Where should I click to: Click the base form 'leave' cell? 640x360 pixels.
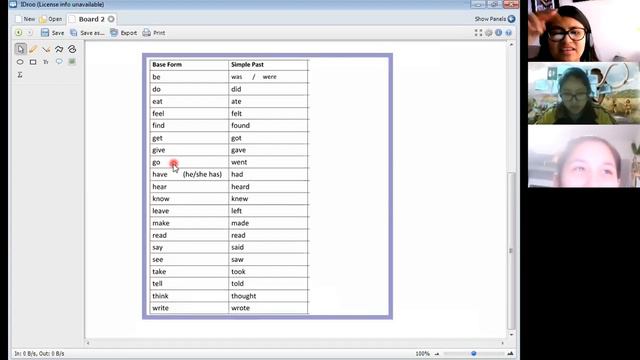coord(189,211)
